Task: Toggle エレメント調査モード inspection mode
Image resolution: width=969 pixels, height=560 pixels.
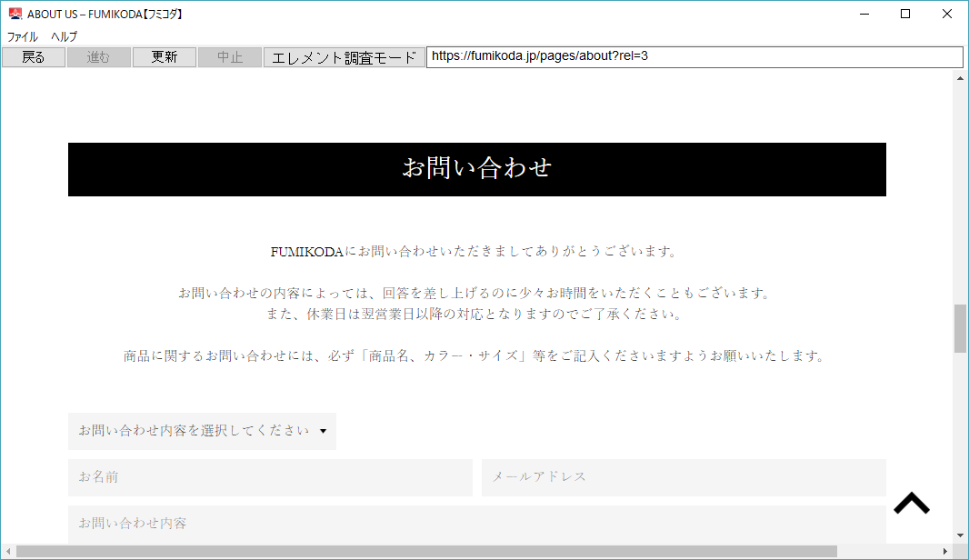Action: point(345,57)
